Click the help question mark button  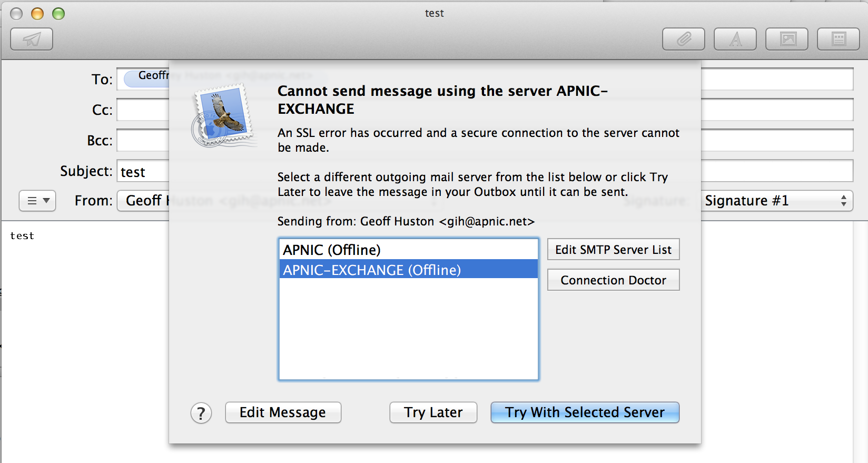point(201,413)
